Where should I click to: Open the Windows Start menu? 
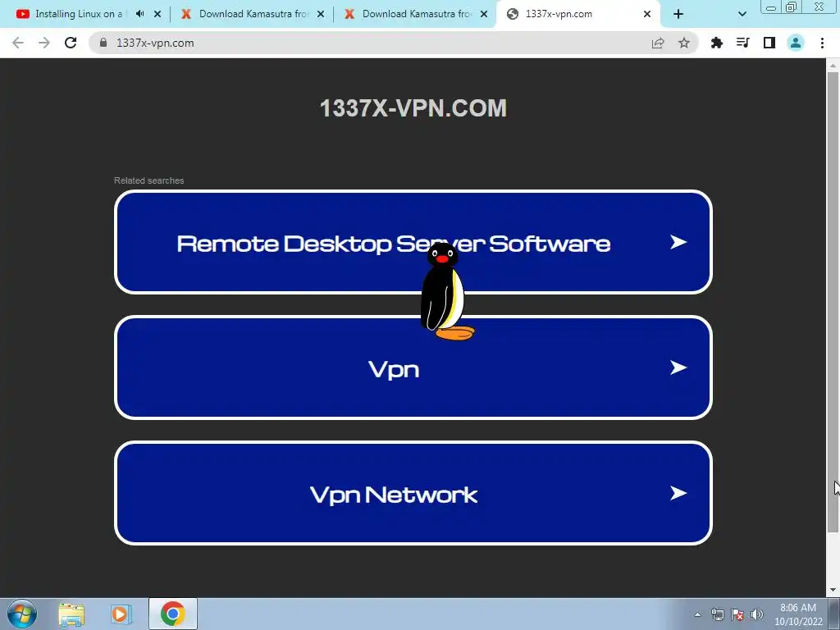(22, 614)
